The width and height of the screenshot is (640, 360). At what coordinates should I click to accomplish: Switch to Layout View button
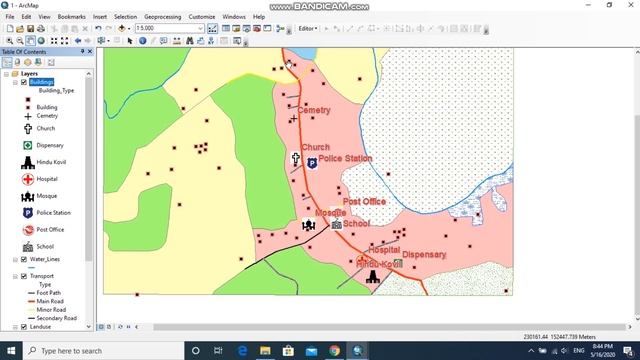[109, 327]
